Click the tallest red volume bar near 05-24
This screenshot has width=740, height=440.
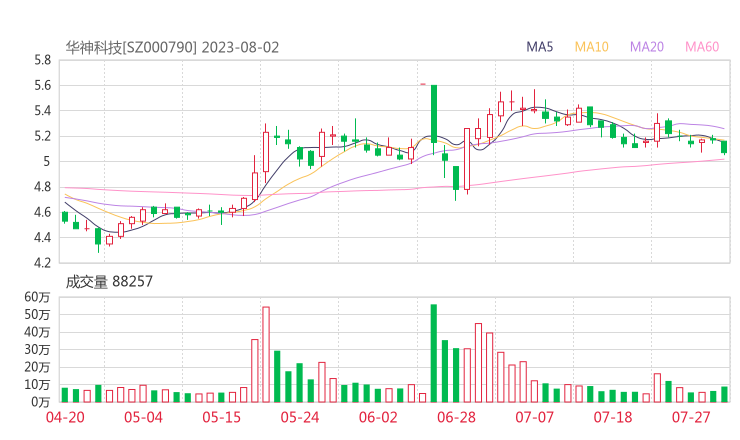pos(266,355)
